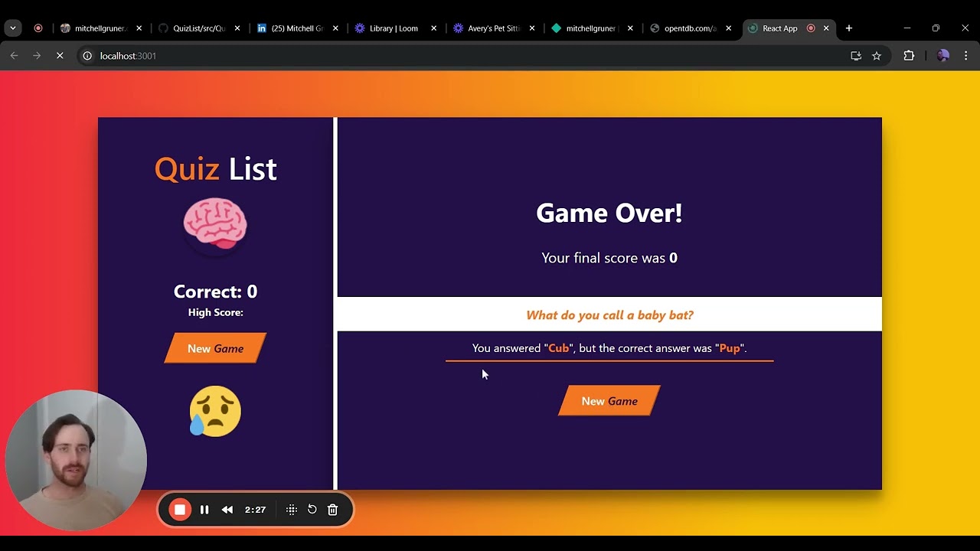Screen dimensions: 980x551
Task: Go forward in browser history
Action: tap(37, 56)
